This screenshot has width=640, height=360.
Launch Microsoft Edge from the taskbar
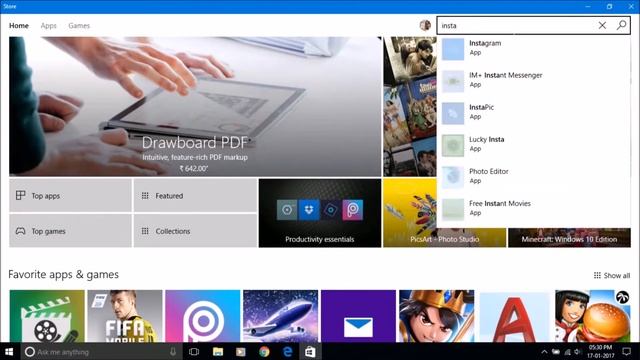[287, 351]
